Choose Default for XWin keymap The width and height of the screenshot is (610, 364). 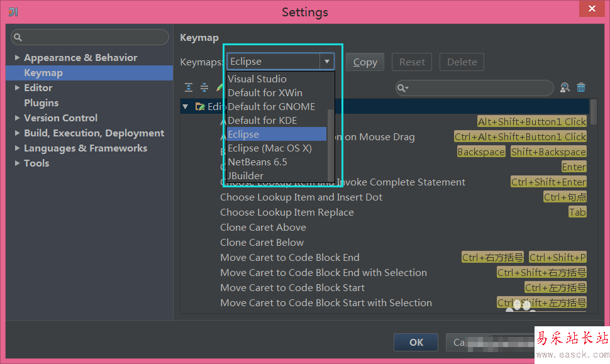(x=277, y=92)
